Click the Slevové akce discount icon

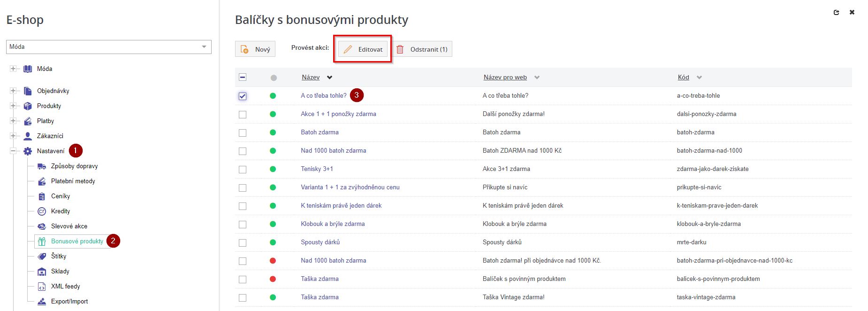point(42,226)
